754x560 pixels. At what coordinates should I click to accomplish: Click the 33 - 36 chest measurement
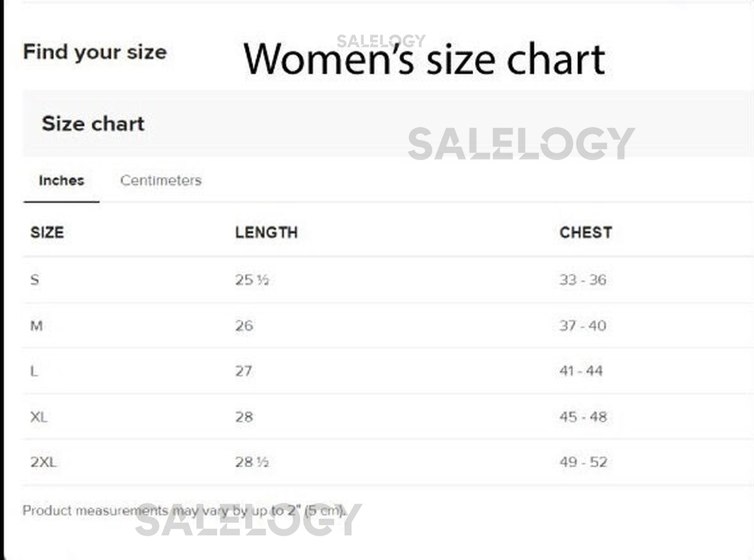click(x=583, y=280)
